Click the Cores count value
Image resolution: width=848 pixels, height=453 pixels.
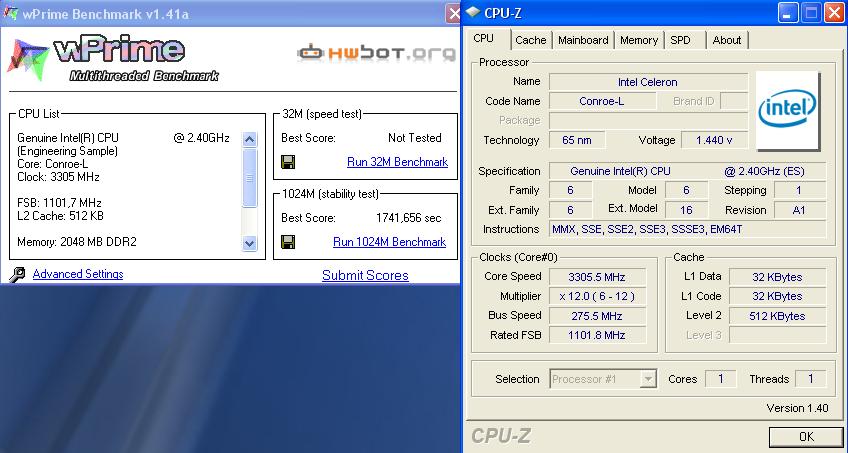tap(720, 379)
